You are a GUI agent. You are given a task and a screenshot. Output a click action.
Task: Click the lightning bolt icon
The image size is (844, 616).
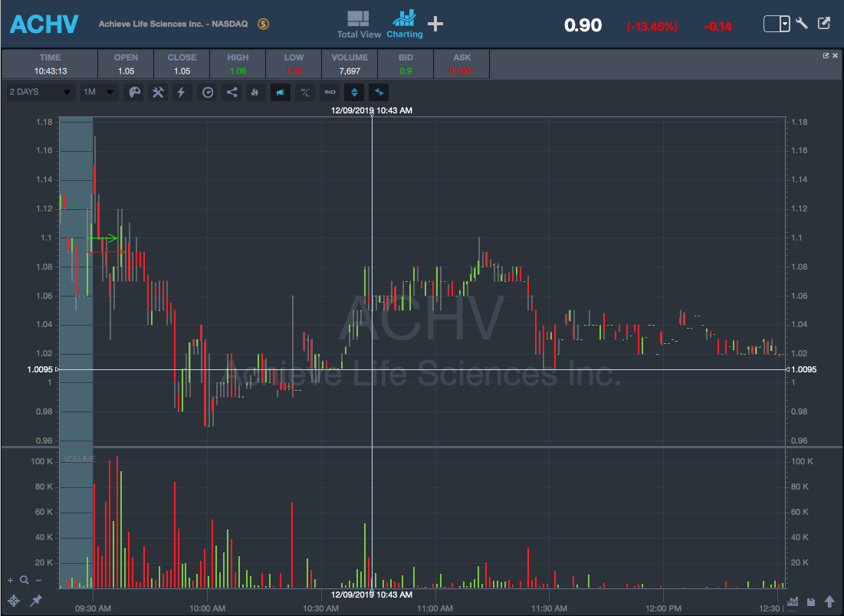click(181, 92)
